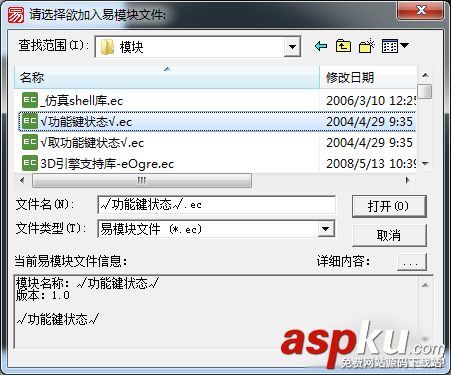Open the view menu icon

(x=395, y=46)
